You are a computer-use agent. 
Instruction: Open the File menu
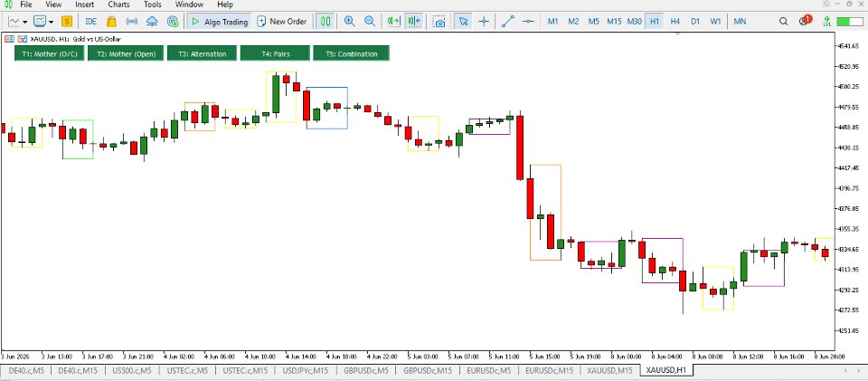point(26,5)
